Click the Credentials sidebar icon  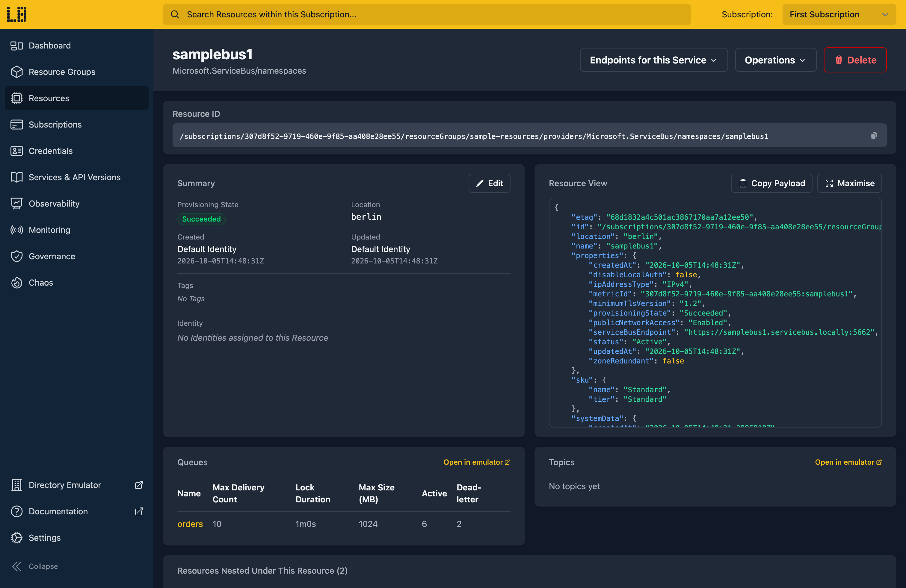click(x=17, y=151)
